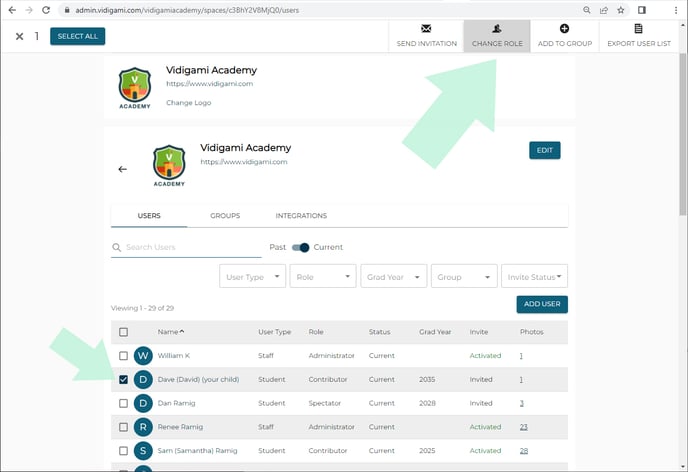The image size is (688, 472).
Task: Click the browser back arrow
Action: 12,10
